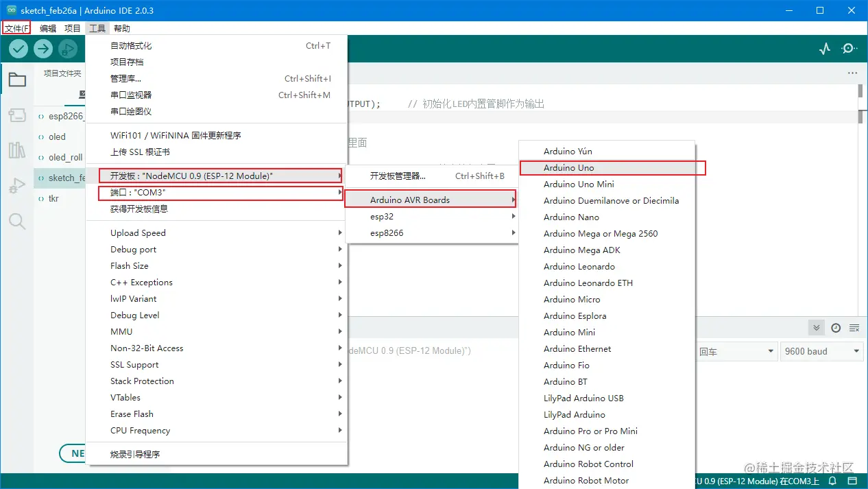The height and width of the screenshot is (489, 868).
Task: Expand the lwIP Variant submenu
Action: pos(217,299)
